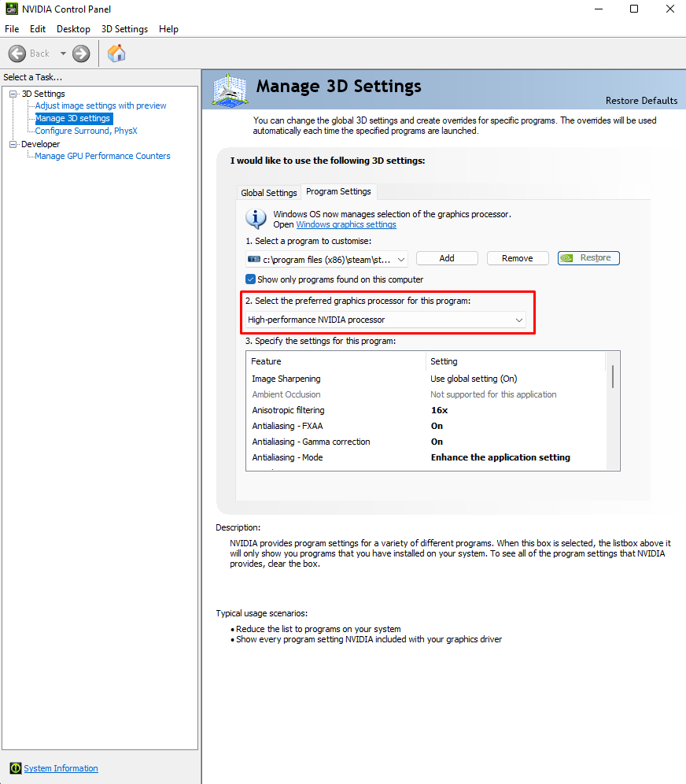Image resolution: width=686 pixels, height=784 pixels.
Task: Open the File menu
Action: [12, 29]
